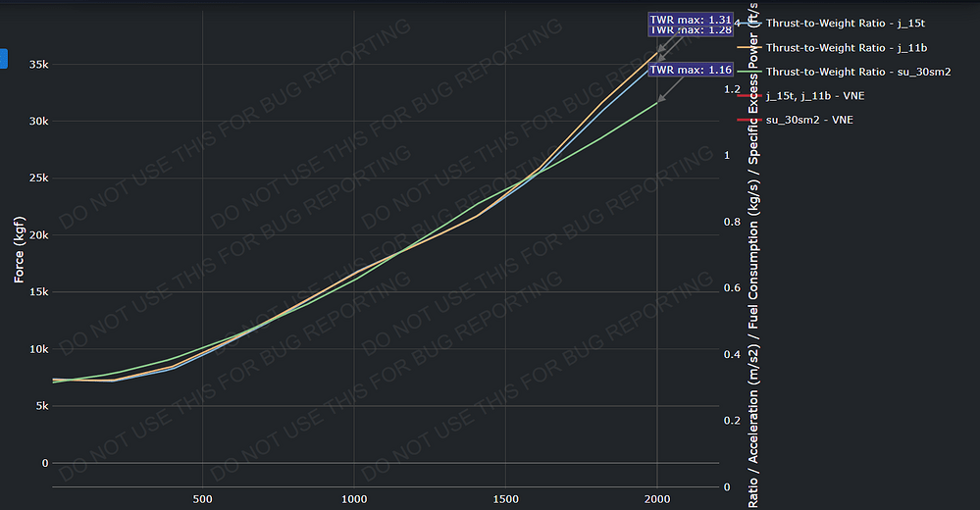Screen dimensions: 980x510
Task: Click the 500 tick on the x-axis
Action: pos(202,498)
